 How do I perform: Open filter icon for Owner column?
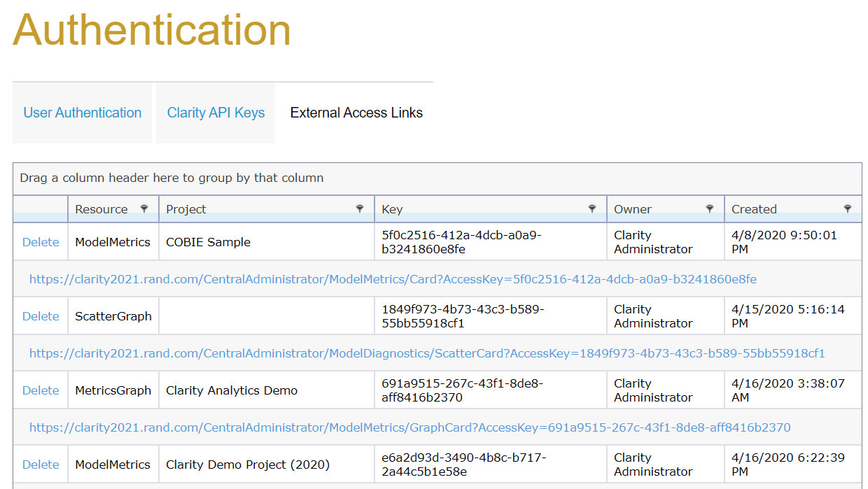pyautogui.click(x=710, y=208)
